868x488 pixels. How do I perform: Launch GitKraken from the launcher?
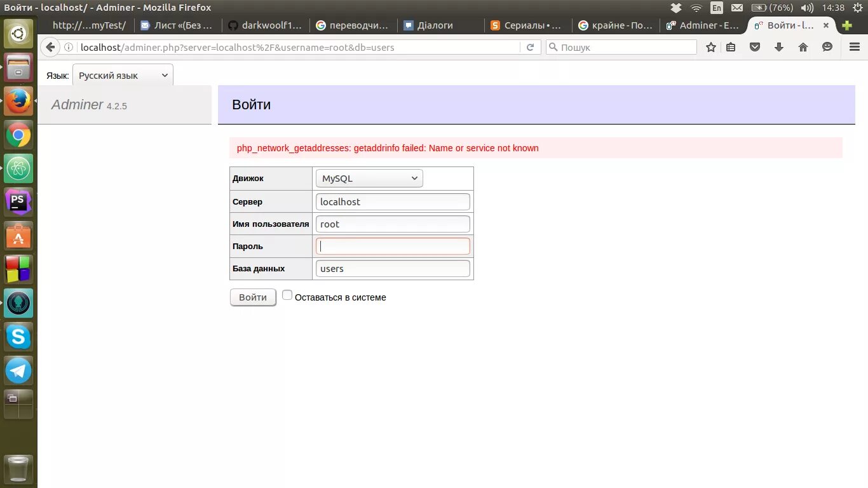click(18, 304)
